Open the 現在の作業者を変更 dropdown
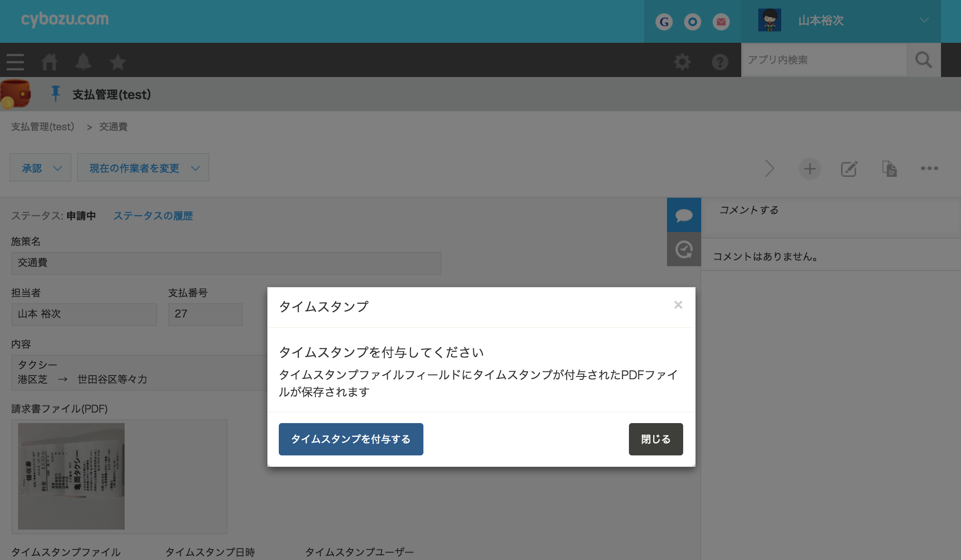Image resolution: width=961 pixels, height=560 pixels. point(143,168)
